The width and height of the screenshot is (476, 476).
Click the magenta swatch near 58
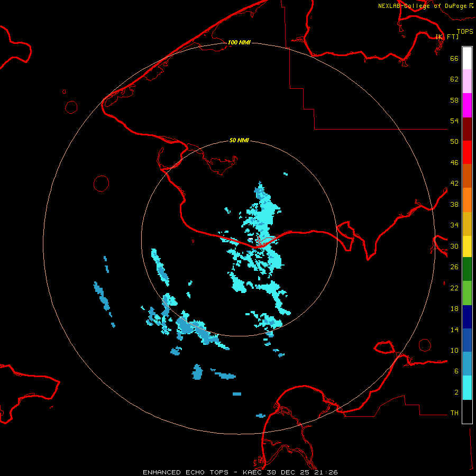(x=467, y=105)
